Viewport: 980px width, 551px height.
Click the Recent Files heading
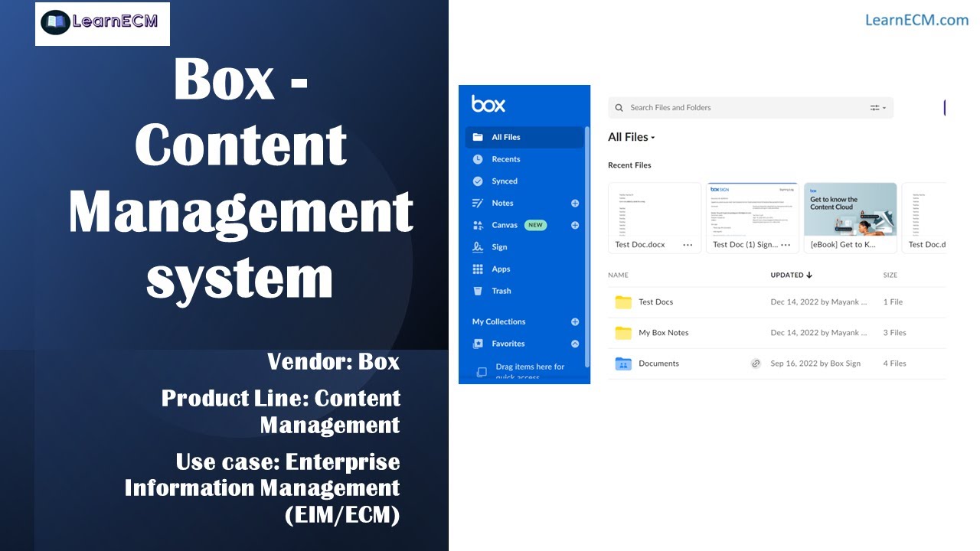pyautogui.click(x=629, y=165)
